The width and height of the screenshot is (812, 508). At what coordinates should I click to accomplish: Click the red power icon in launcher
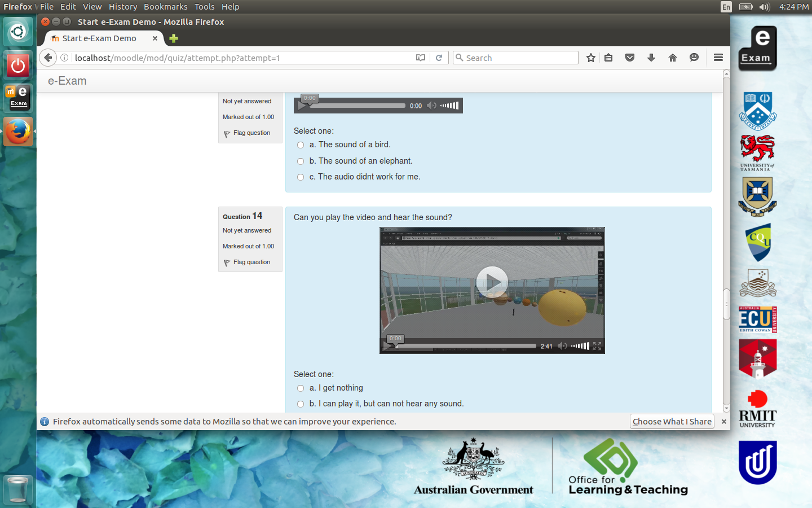click(18, 65)
